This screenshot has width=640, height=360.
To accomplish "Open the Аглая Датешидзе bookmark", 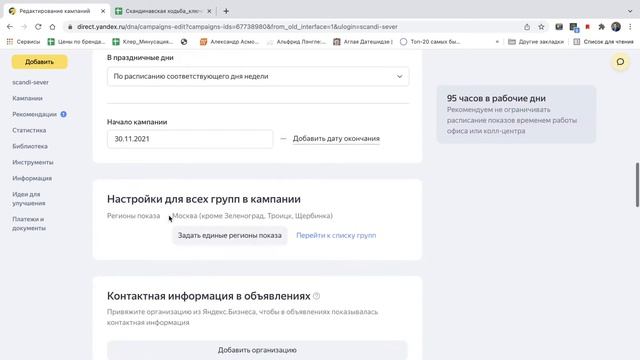I will [x=363, y=42].
